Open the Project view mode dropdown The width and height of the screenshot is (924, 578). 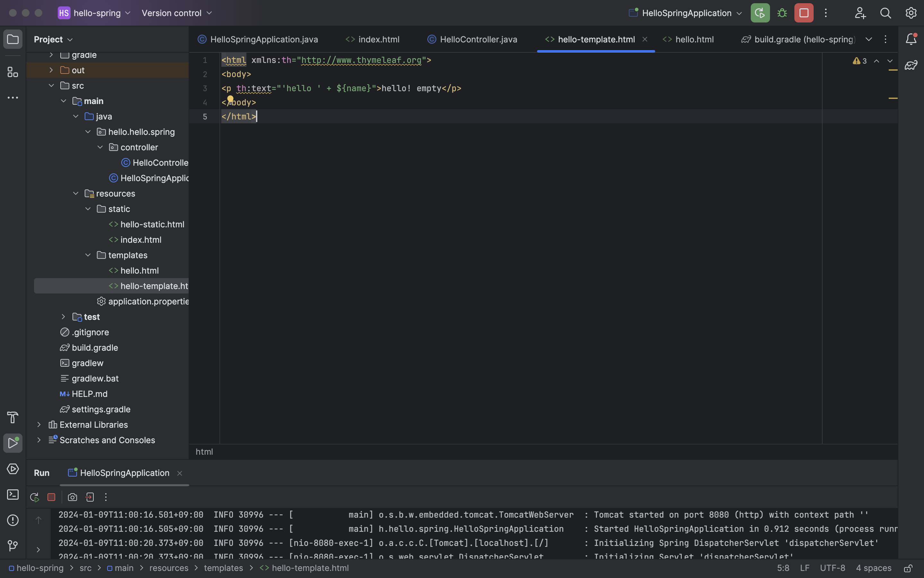(x=53, y=39)
